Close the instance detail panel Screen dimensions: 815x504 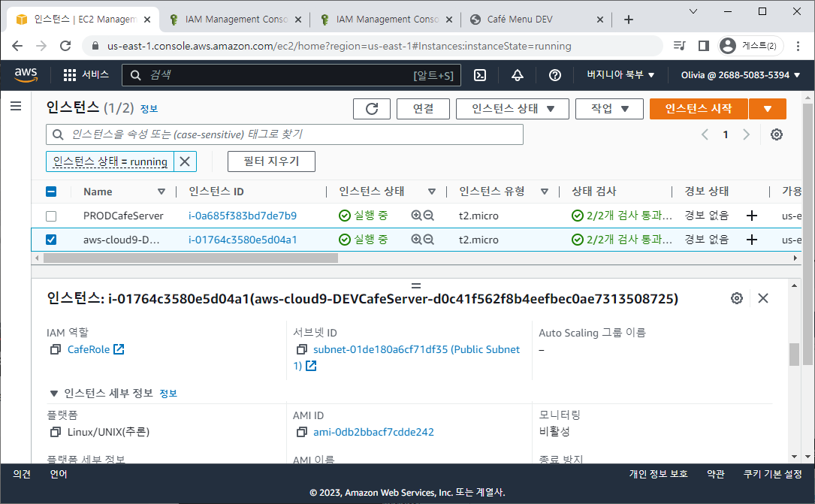(x=763, y=298)
